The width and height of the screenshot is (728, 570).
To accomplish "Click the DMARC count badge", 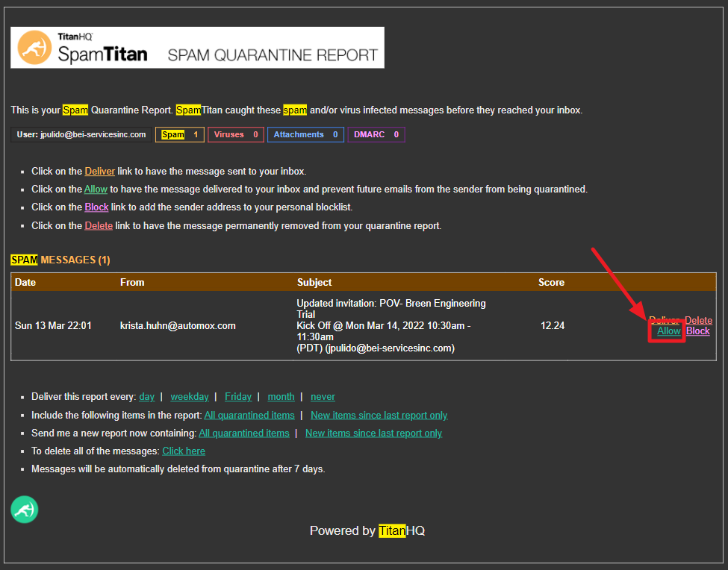I will point(376,134).
